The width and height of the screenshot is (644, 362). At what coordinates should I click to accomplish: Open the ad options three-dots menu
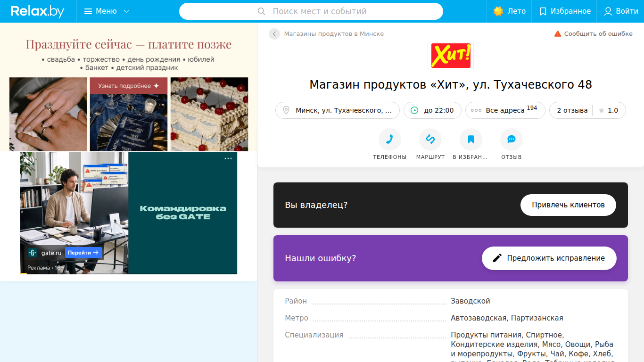click(x=228, y=158)
